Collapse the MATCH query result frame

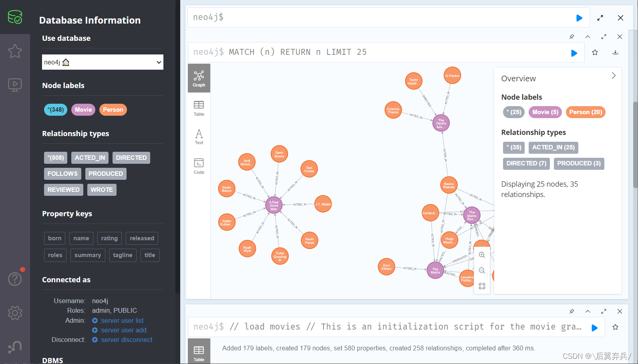coord(588,36)
